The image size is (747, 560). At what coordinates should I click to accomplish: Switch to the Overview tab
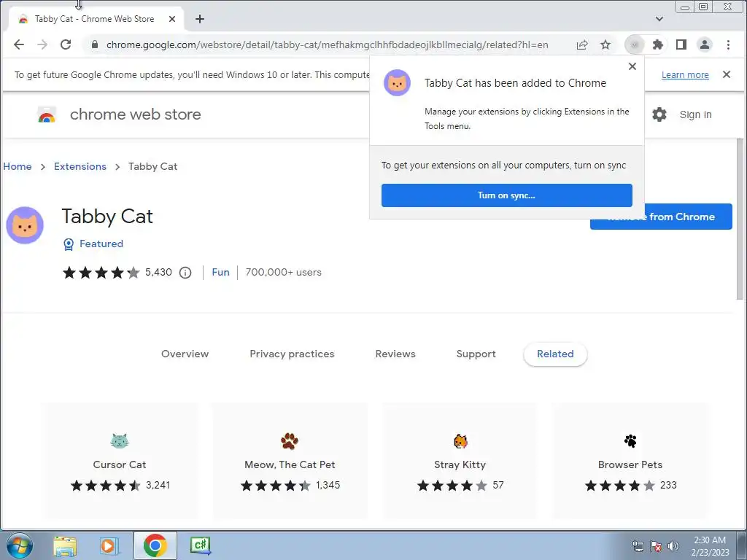pyautogui.click(x=185, y=354)
